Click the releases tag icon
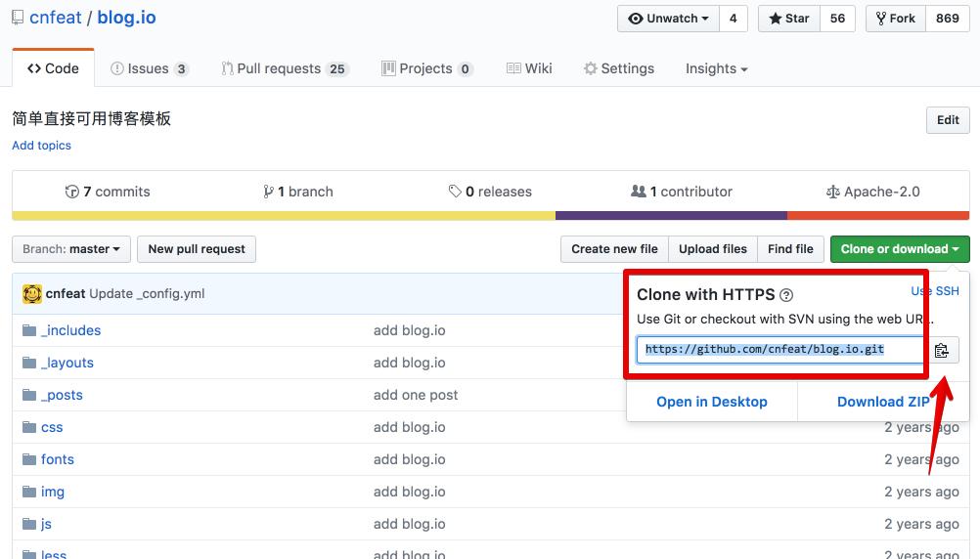The image size is (980, 559). (x=455, y=192)
